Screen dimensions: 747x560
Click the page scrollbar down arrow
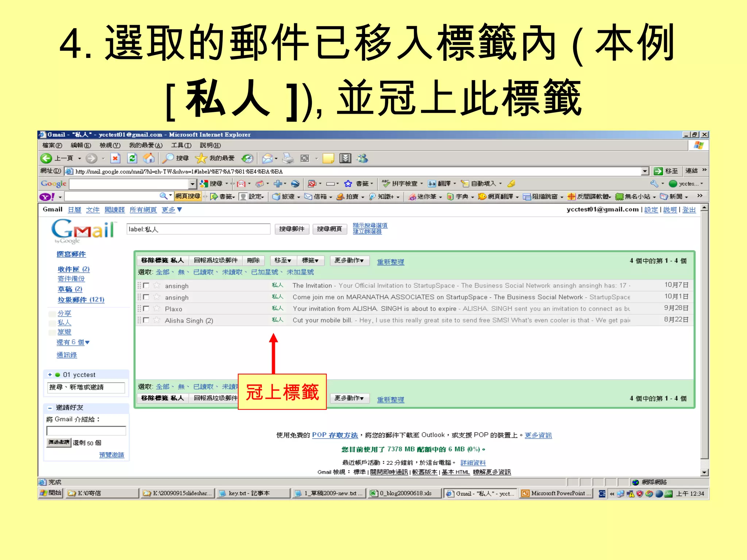pos(705,472)
